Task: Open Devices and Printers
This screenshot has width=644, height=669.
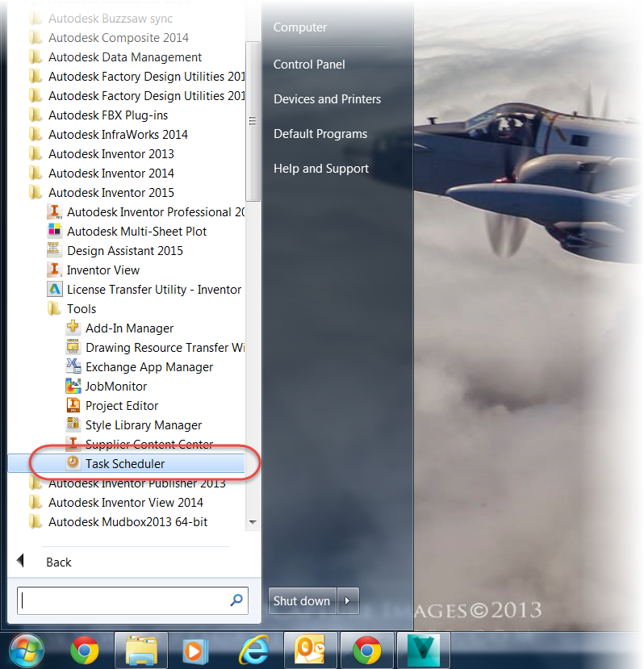Action: [x=328, y=99]
